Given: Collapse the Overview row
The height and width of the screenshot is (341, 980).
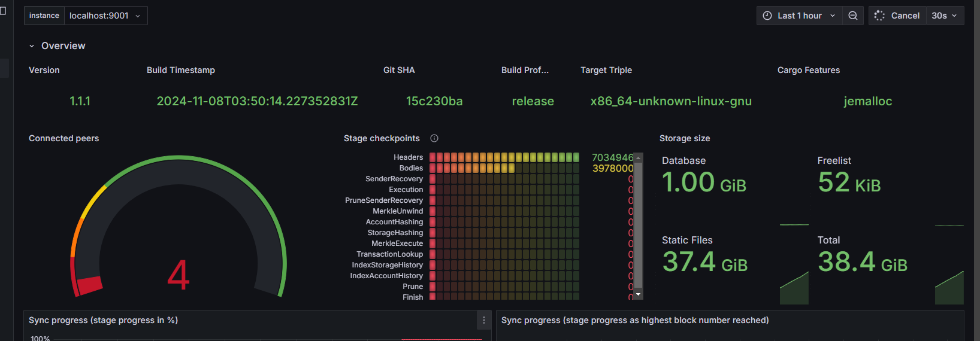Looking at the screenshot, I should (32, 46).
